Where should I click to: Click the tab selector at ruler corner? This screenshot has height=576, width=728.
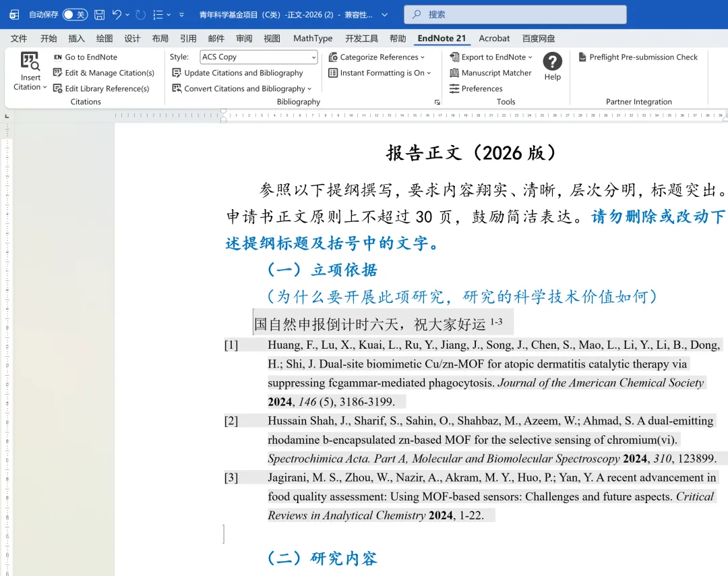click(x=7, y=115)
